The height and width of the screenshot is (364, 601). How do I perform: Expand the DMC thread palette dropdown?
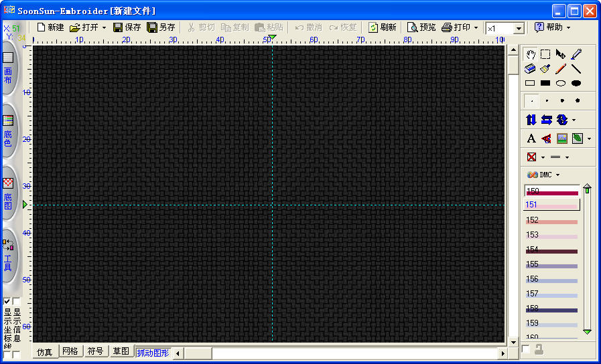coord(557,175)
